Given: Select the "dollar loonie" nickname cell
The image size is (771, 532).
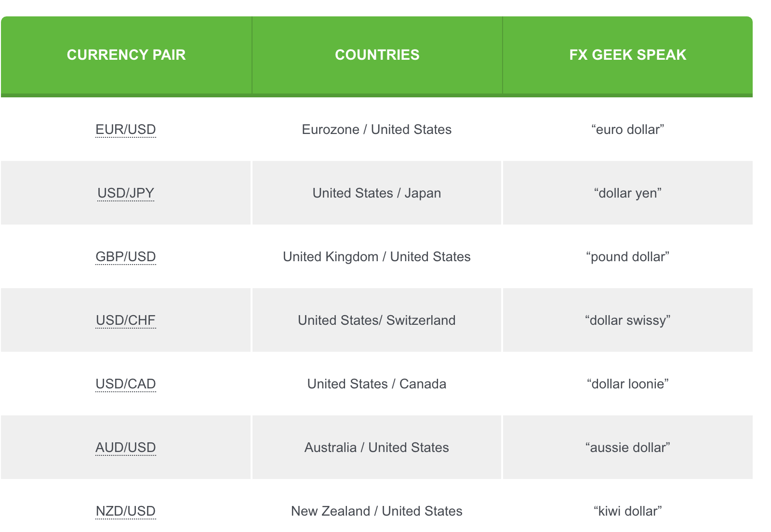Looking at the screenshot, I should point(628,384).
